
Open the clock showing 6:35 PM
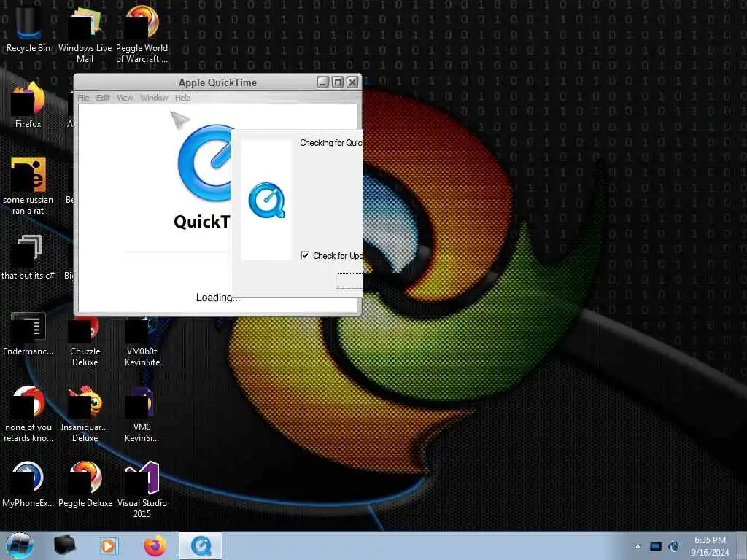[x=710, y=545]
